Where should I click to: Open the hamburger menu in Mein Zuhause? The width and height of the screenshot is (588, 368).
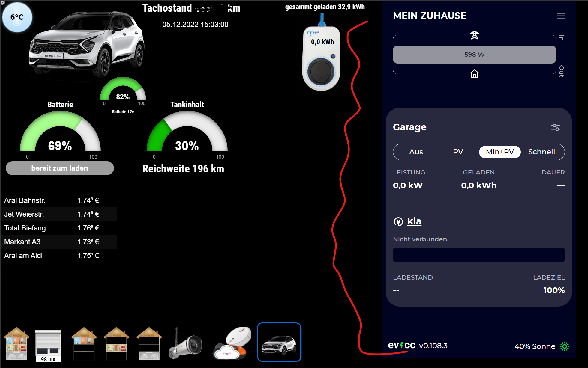click(561, 16)
